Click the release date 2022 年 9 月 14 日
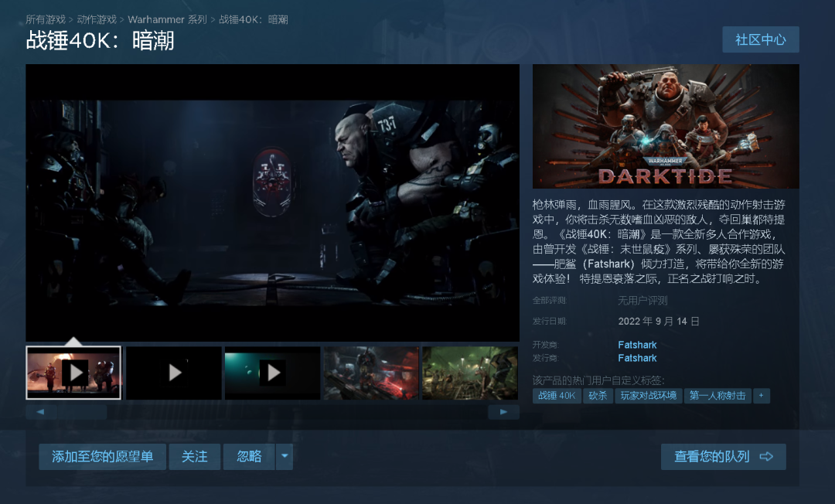 659,322
